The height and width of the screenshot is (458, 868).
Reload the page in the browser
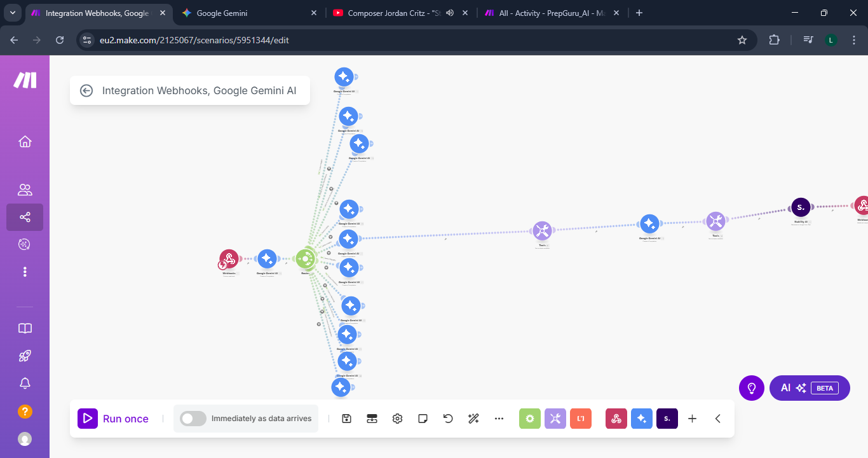click(60, 40)
